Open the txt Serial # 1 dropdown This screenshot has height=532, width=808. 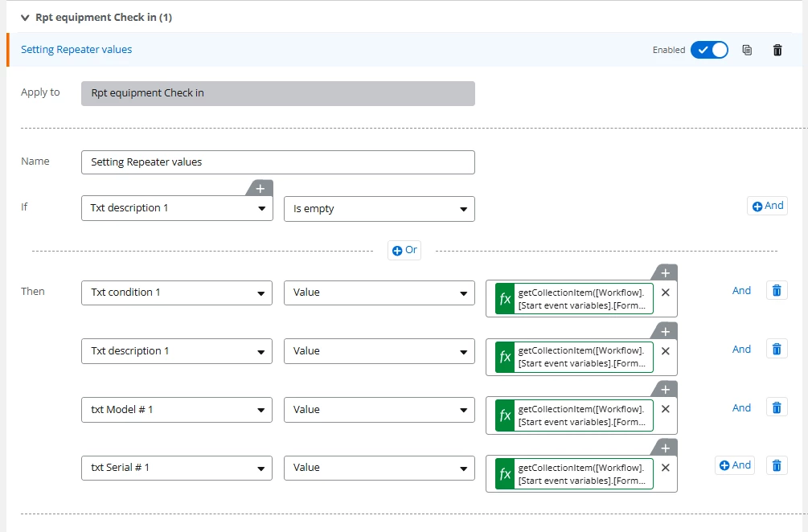click(177, 468)
